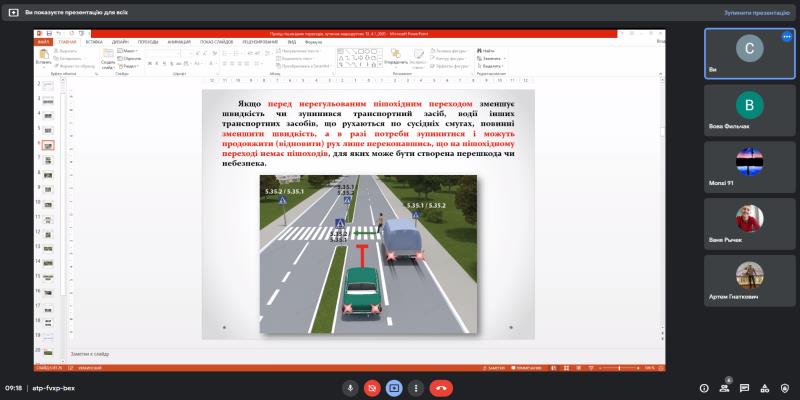Click the Найти find button in ribbon
The image size is (800, 400).
click(x=488, y=50)
